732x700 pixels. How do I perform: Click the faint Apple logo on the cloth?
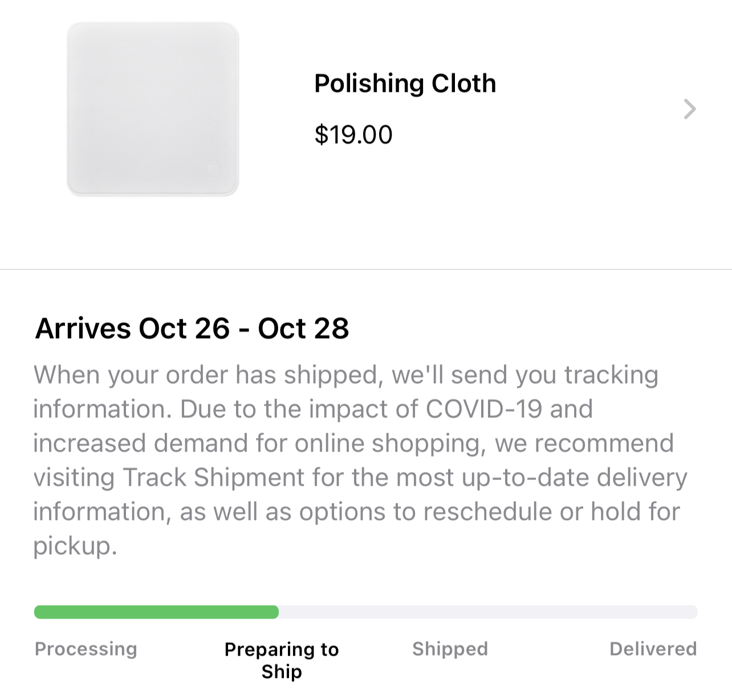pyautogui.click(x=213, y=169)
